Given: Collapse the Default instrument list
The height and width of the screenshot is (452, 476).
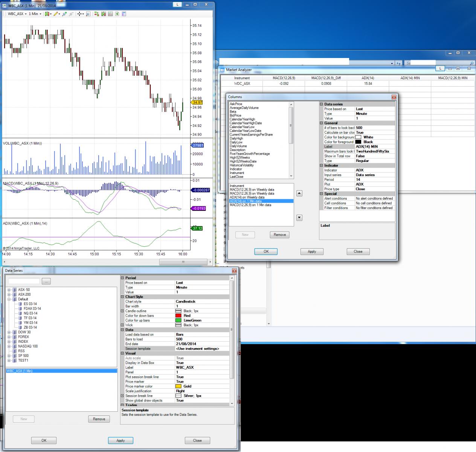Looking at the screenshot, I should (9, 299).
